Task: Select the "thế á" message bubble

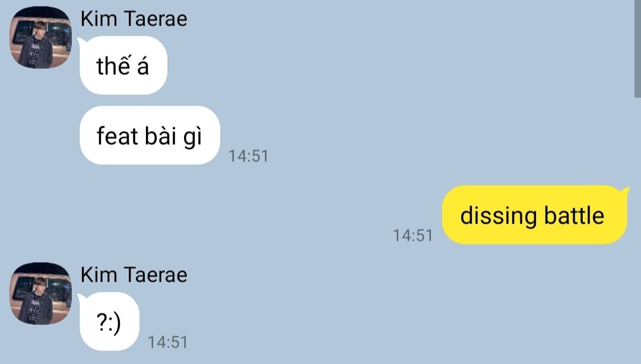Action: 123,65
